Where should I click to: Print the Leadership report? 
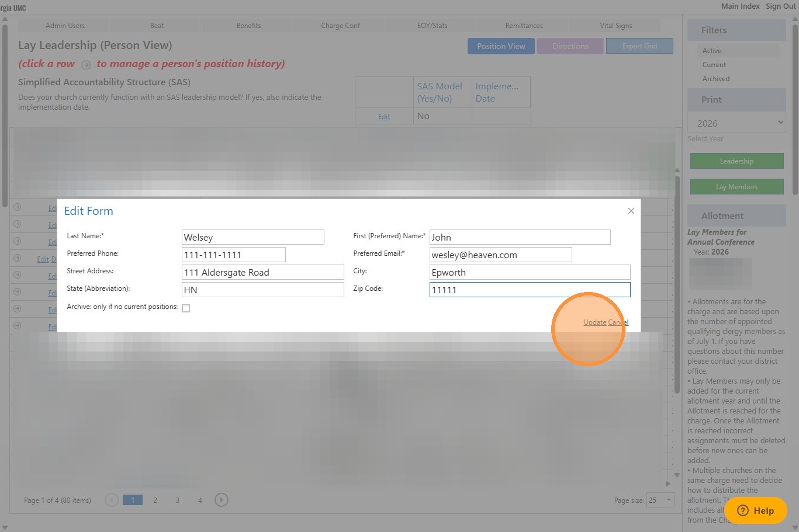click(x=736, y=161)
